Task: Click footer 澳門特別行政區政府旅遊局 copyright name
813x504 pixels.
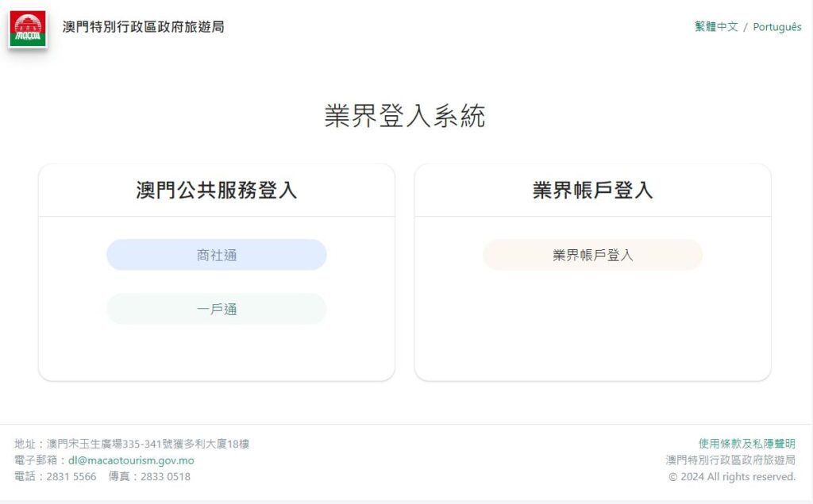Action: [730, 460]
